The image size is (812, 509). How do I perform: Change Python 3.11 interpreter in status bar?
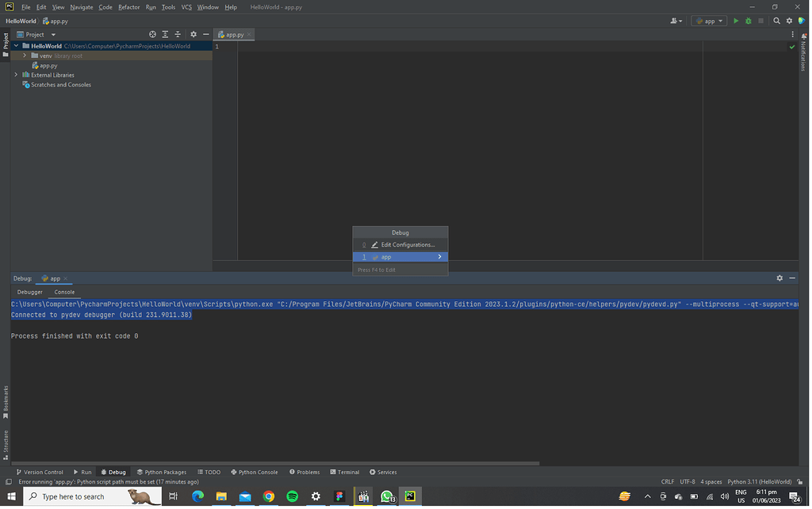[x=759, y=481]
